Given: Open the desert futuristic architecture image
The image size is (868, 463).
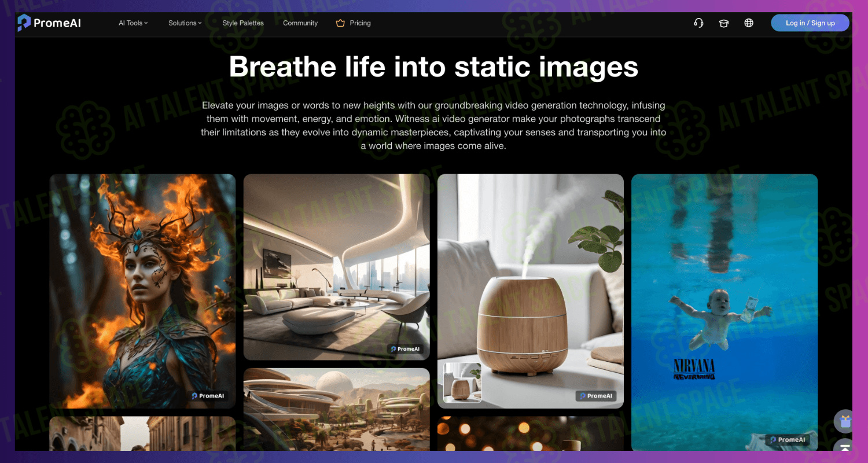Looking at the screenshot, I should (336, 409).
